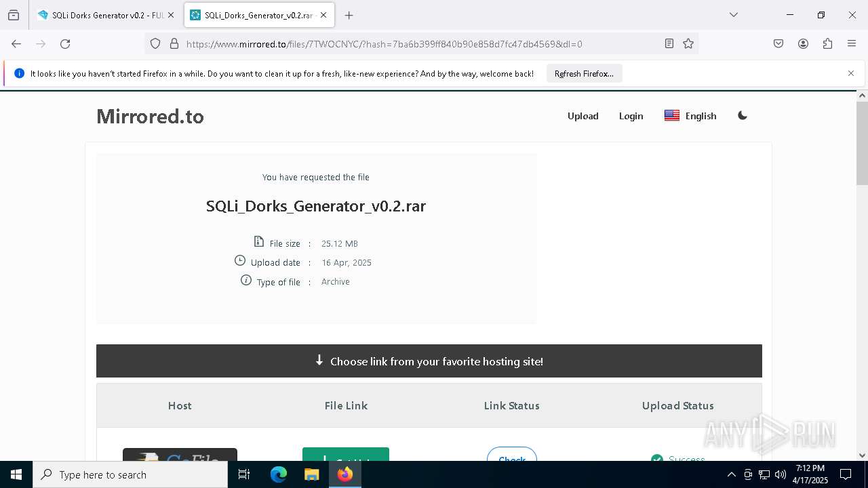Open Firefox View tabs icon
This screenshot has height=488, width=868.
point(14,15)
